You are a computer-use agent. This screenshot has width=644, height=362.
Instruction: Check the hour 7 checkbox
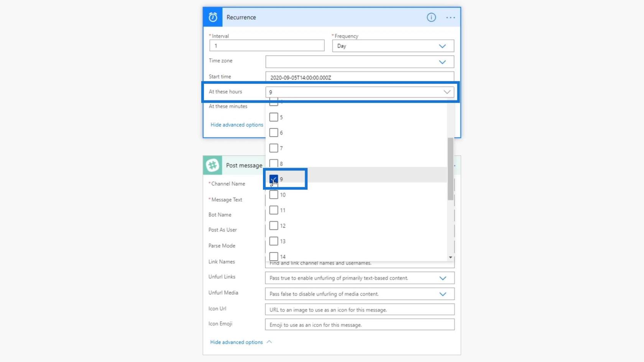pos(274,148)
